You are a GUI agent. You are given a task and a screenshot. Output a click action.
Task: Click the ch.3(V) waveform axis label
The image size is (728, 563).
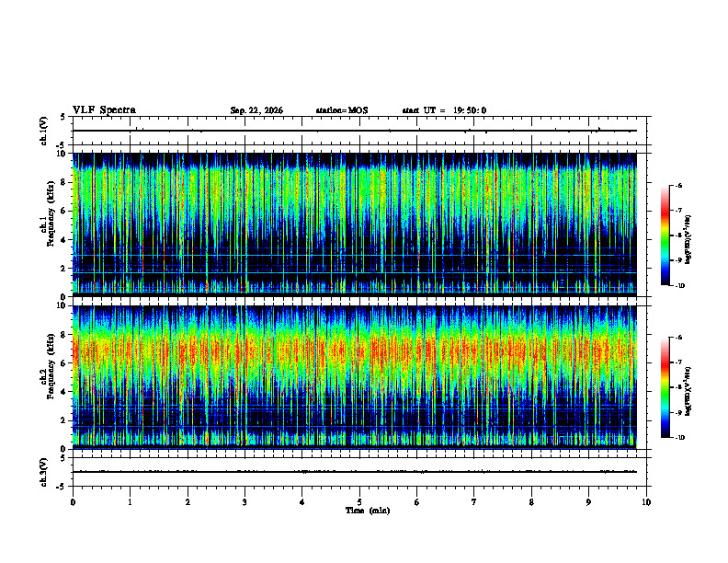click(x=43, y=472)
